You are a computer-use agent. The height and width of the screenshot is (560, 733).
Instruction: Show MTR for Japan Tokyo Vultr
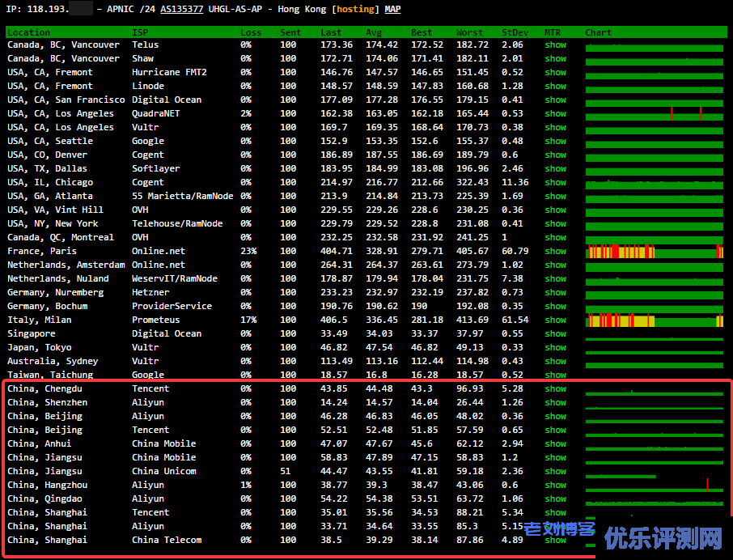(555, 348)
